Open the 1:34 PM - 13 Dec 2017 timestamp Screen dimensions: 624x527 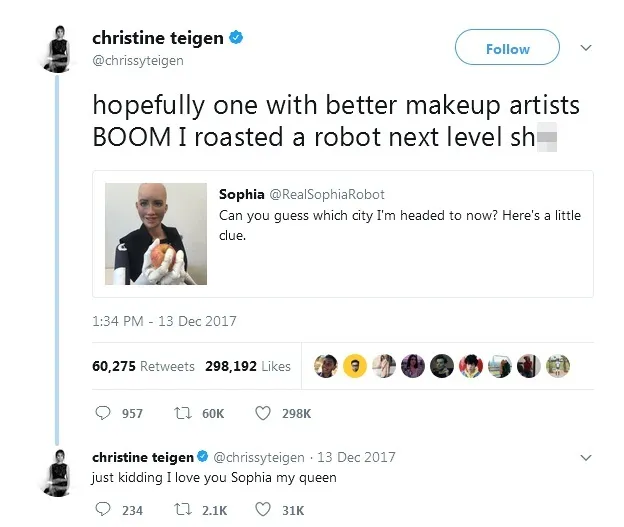tap(164, 321)
